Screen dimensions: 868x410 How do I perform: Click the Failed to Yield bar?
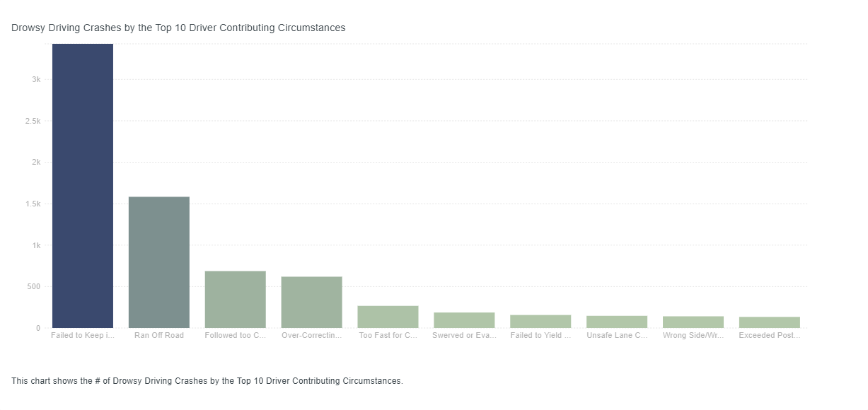click(x=540, y=322)
